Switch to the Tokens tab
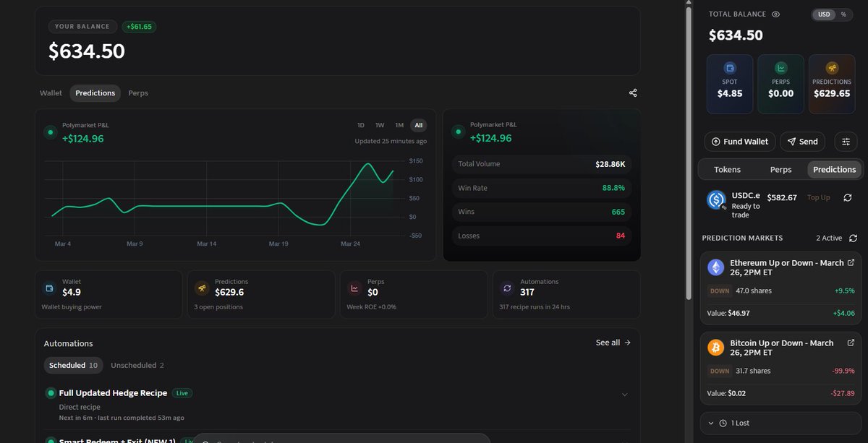 pyautogui.click(x=727, y=169)
